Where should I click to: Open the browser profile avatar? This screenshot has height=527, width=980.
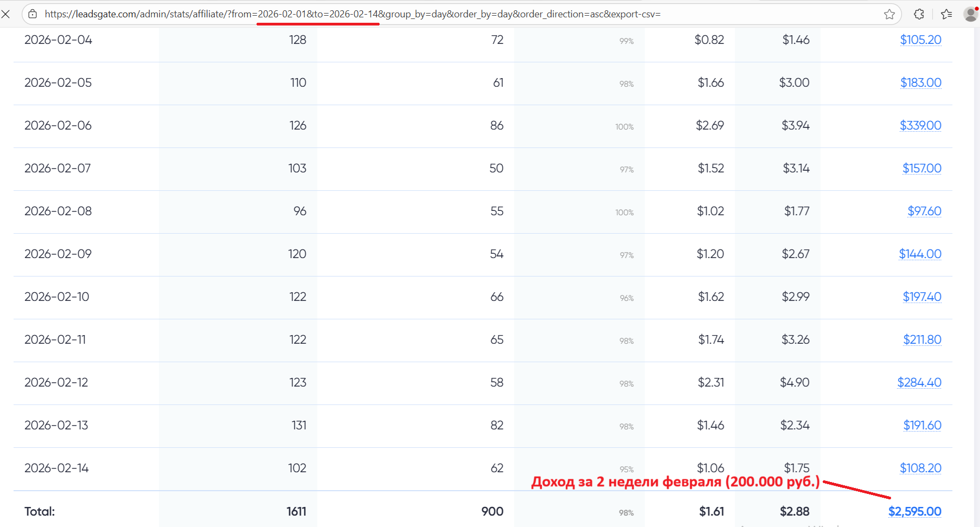pos(970,14)
